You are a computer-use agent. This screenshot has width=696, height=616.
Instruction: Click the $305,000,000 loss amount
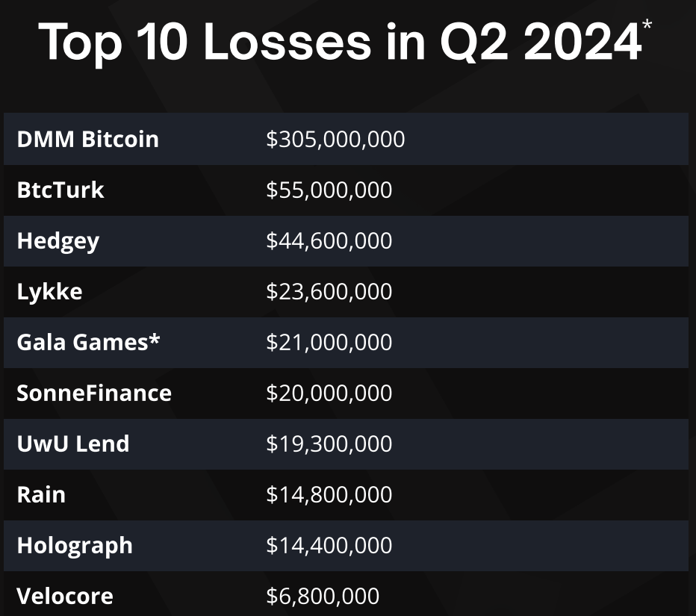pos(335,139)
